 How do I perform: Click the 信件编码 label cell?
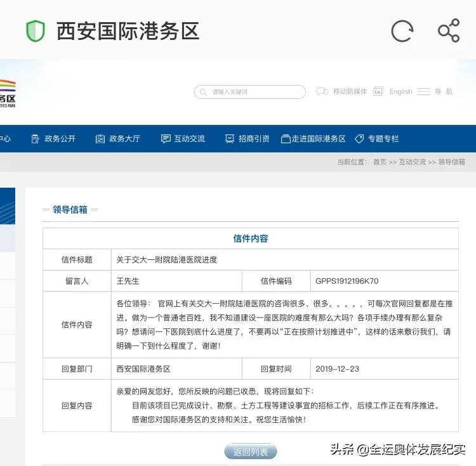tap(276, 281)
